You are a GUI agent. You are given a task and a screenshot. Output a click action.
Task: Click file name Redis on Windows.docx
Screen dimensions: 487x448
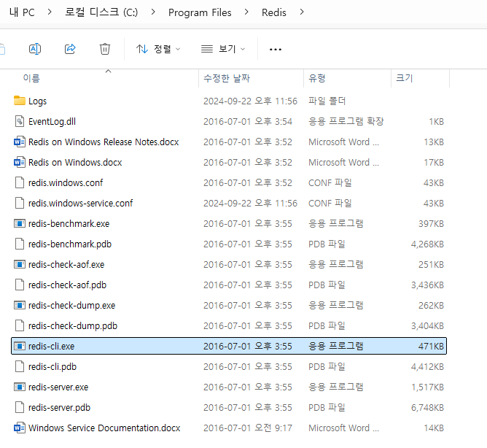point(75,162)
